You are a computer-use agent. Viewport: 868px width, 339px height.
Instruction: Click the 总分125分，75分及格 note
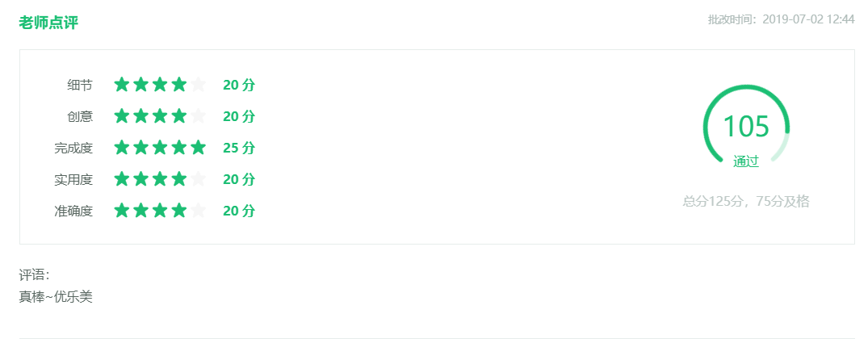(x=746, y=201)
